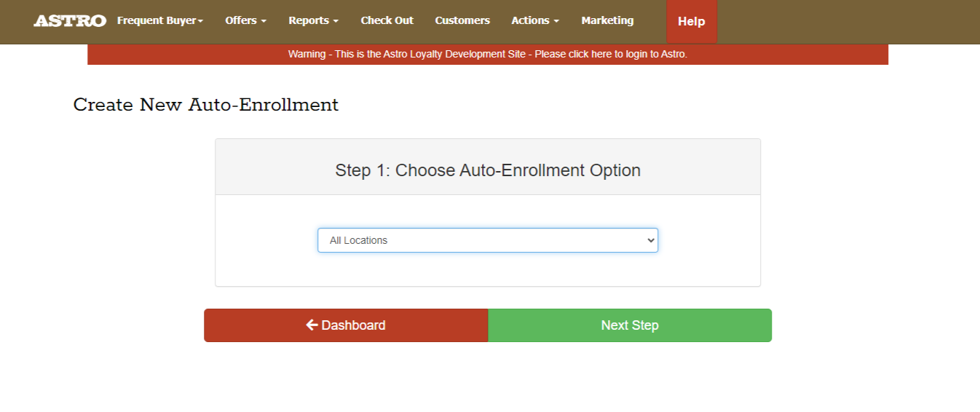Click the Create New Auto-Enrollment heading

point(206,105)
